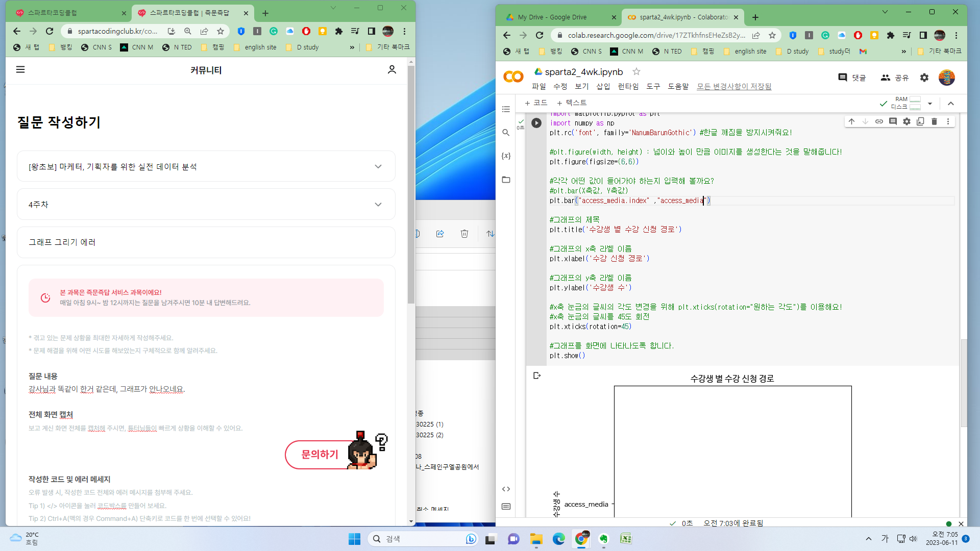The width and height of the screenshot is (980, 551).
Task: Click the Sparta page vertical scrollbar
Action: tap(411, 184)
